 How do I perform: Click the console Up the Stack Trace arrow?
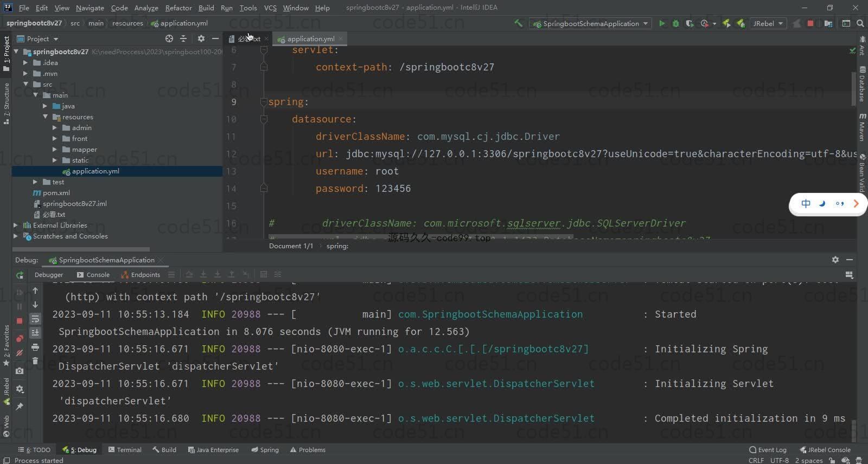(x=35, y=291)
